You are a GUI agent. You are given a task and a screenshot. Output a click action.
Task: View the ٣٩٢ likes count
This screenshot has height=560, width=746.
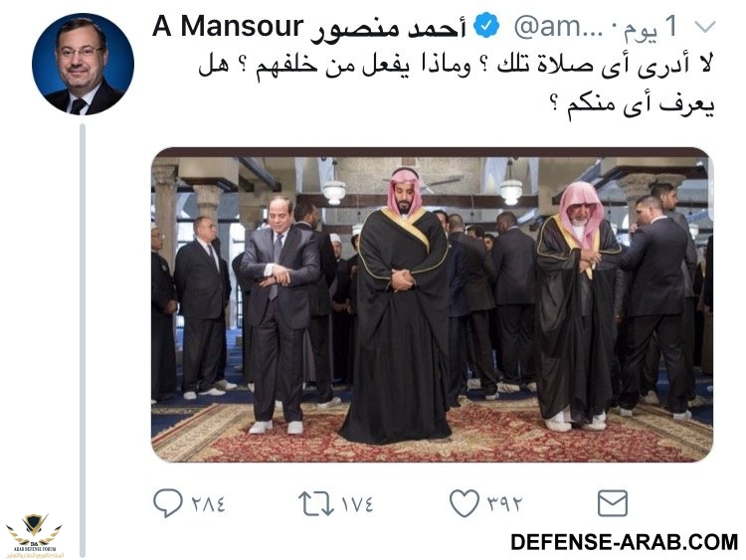tap(504, 503)
